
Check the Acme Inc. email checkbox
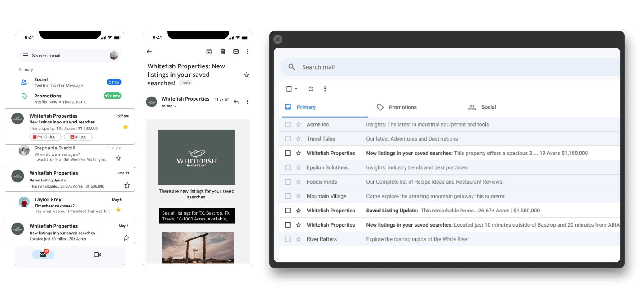point(288,124)
